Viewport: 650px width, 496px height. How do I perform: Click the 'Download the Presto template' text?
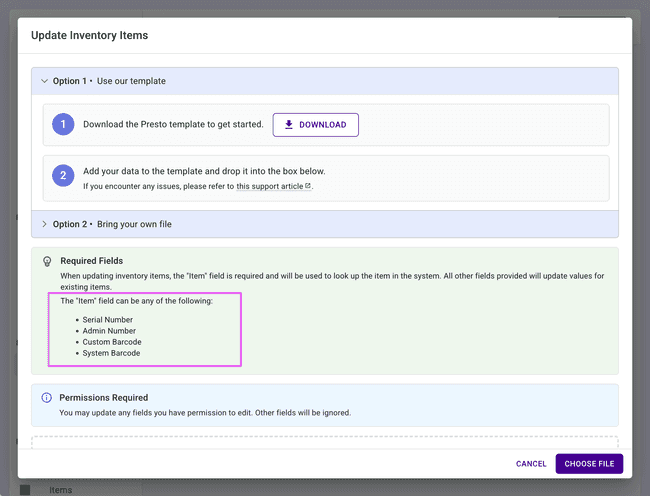(x=173, y=124)
